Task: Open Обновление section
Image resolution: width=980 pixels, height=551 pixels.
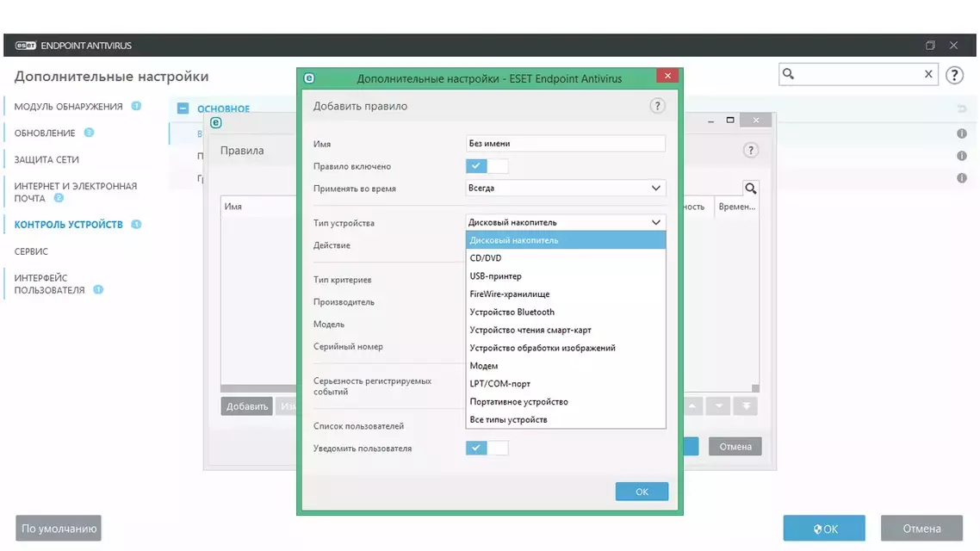Action: 45,133
